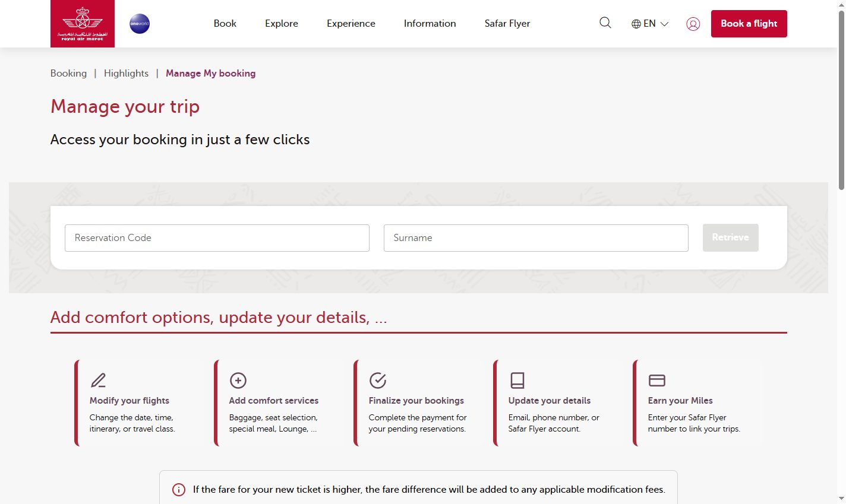
Task: Open the Experience menu
Action: pyautogui.click(x=351, y=24)
